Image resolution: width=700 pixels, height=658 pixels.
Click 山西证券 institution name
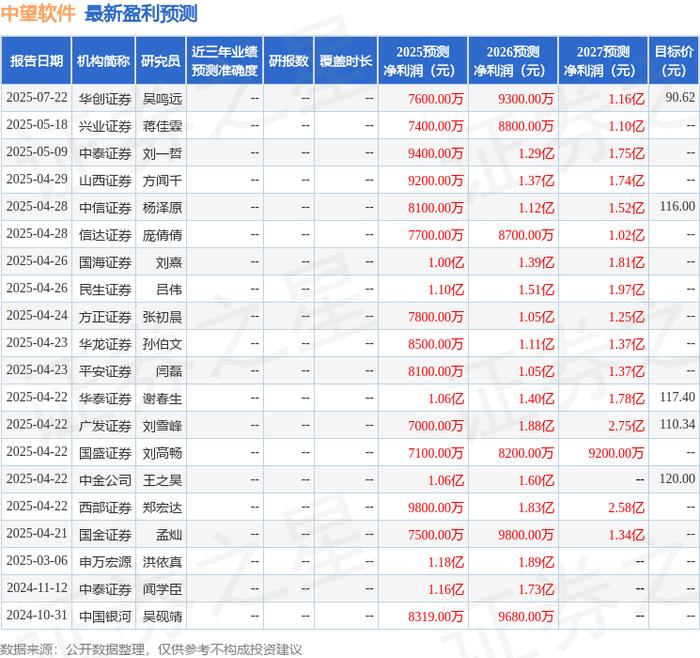105,180
